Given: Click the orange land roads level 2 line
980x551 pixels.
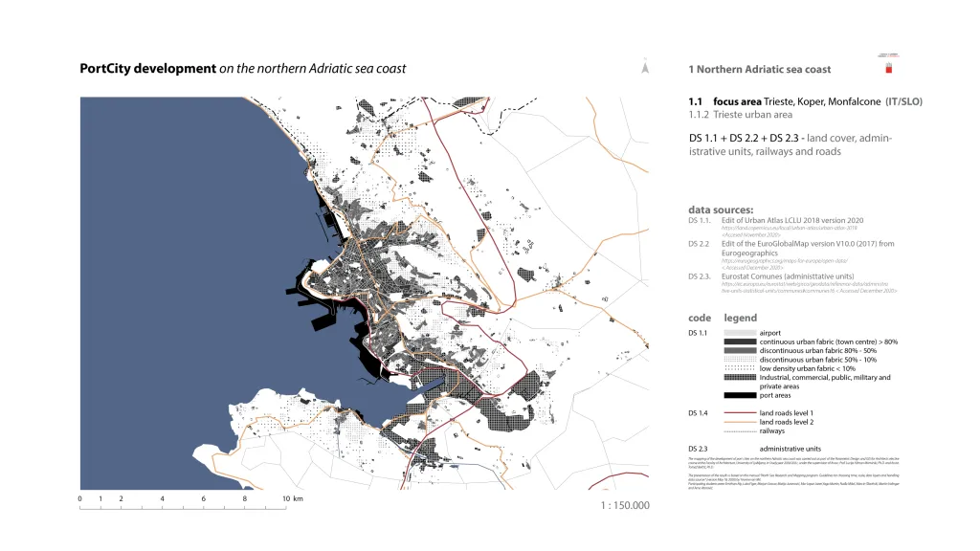Looking at the screenshot, I should pyautogui.click(x=740, y=422).
